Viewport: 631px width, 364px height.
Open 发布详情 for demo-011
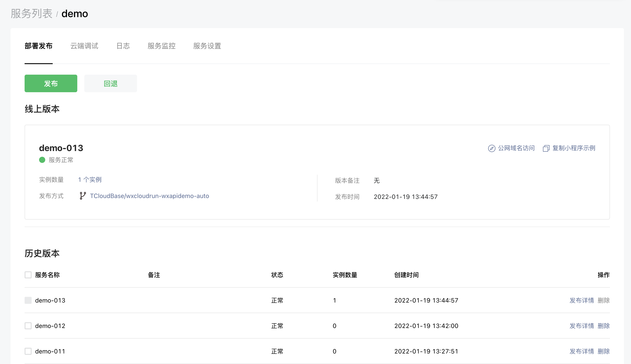(582, 351)
